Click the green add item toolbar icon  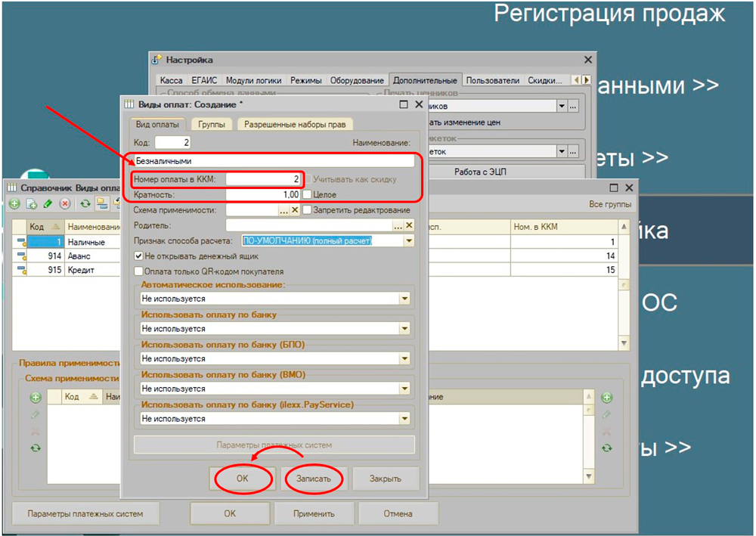(14, 203)
